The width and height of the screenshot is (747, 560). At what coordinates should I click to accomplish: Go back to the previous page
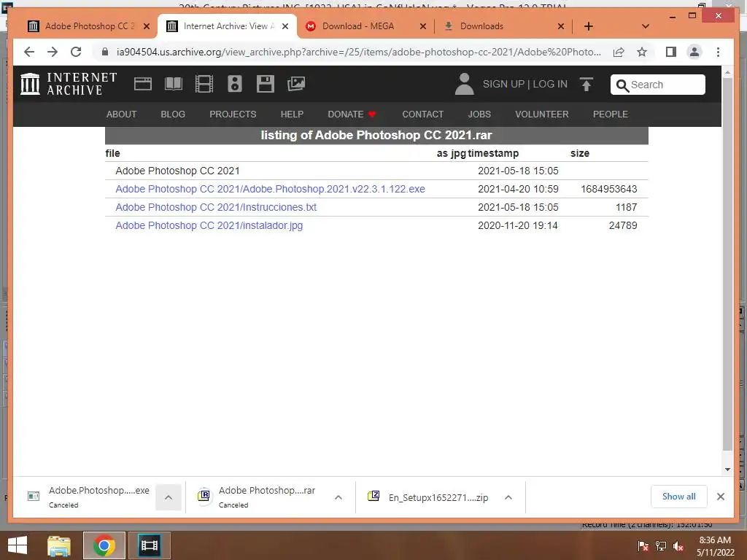pyautogui.click(x=29, y=52)
